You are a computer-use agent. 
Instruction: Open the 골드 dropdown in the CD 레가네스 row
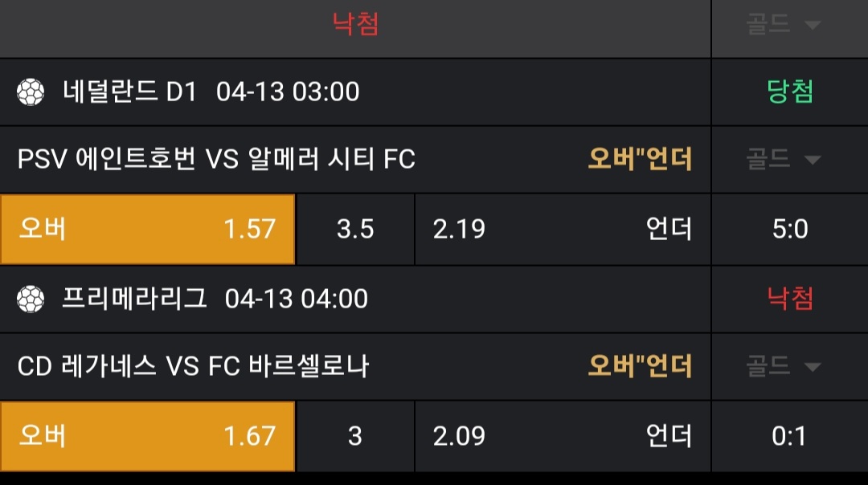[789, 367]
